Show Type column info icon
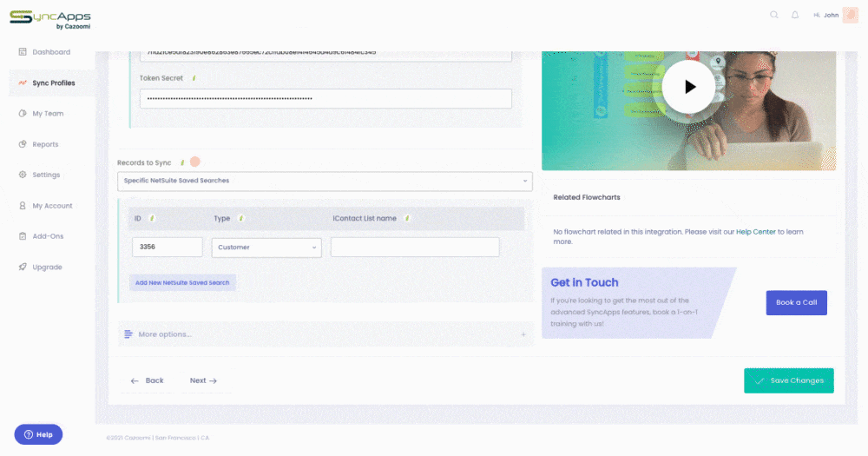The image size is (868, 456). 240,218
